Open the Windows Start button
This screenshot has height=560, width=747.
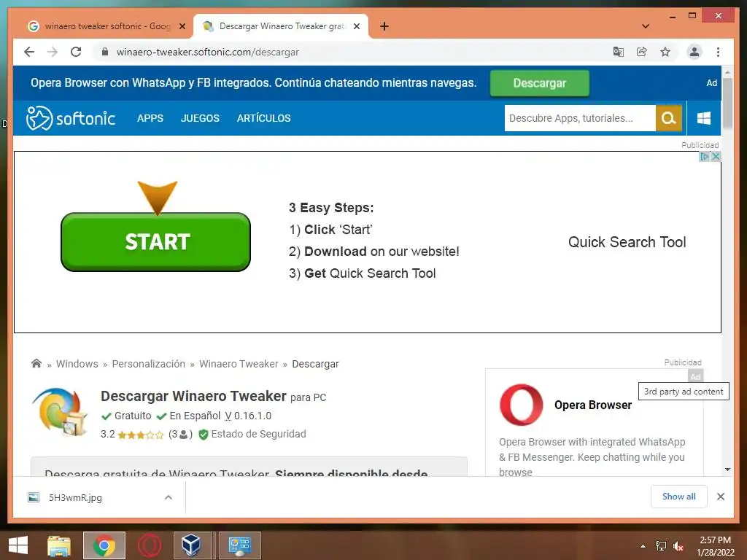[x=18, y=545]
